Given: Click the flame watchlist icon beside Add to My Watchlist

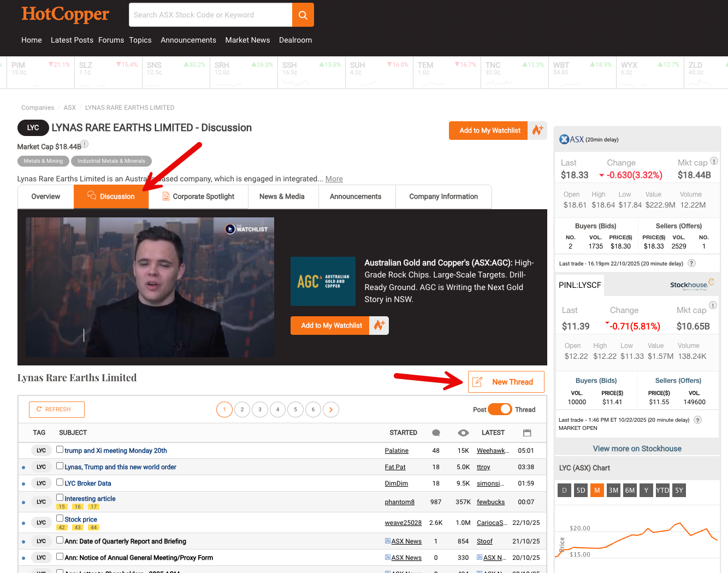Looking at the screenshot, I should tap(537, 130).
